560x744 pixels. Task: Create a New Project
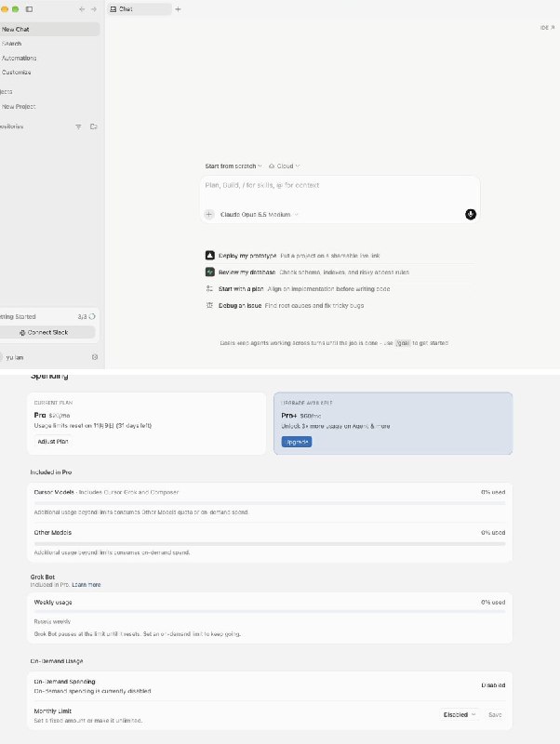coord(49,106)
